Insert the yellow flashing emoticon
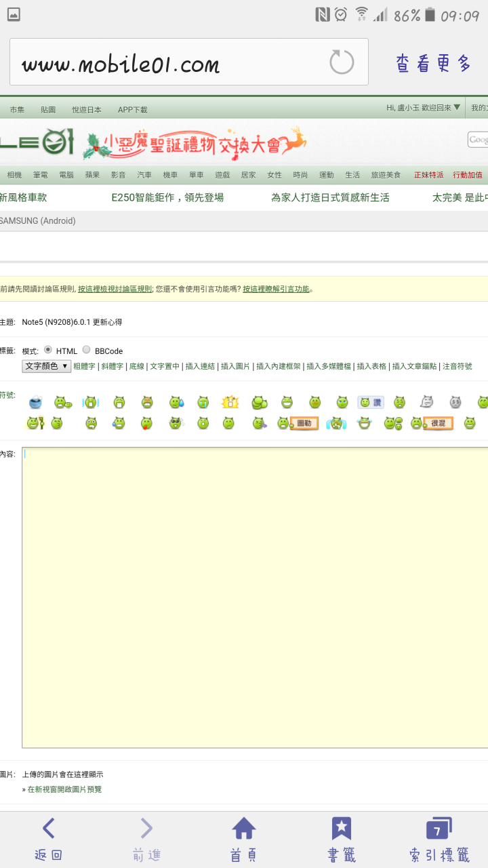 click(x=230, y=402)
